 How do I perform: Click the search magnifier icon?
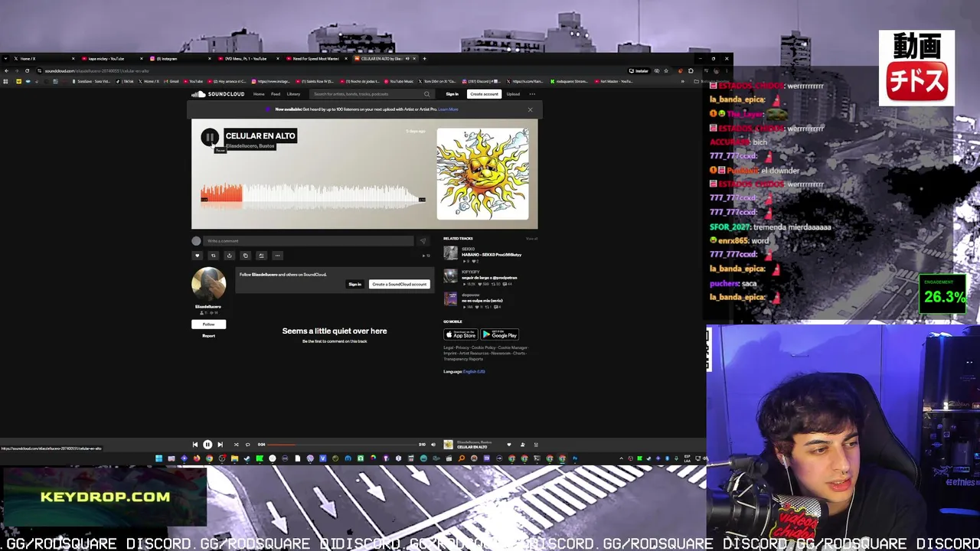click(x=427, y=94)
